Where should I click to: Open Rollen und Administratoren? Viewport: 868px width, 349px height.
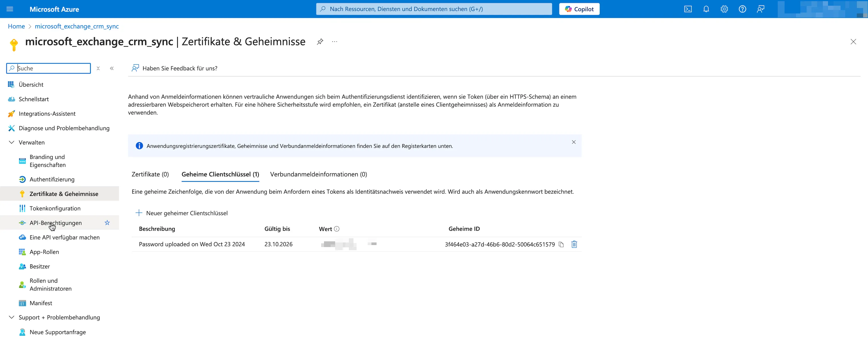click(x=51, y=285)
